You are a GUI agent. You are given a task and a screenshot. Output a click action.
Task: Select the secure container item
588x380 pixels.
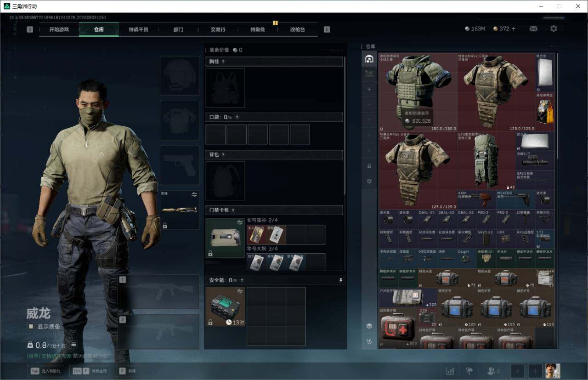point(225,306)
